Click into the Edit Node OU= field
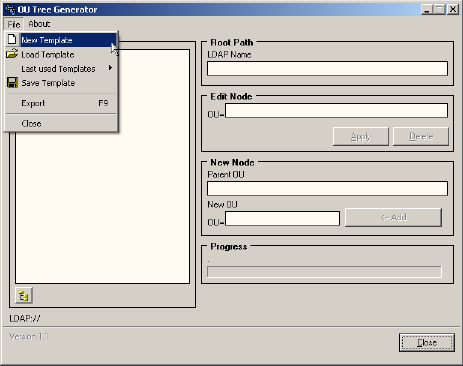 click(336, 110)
